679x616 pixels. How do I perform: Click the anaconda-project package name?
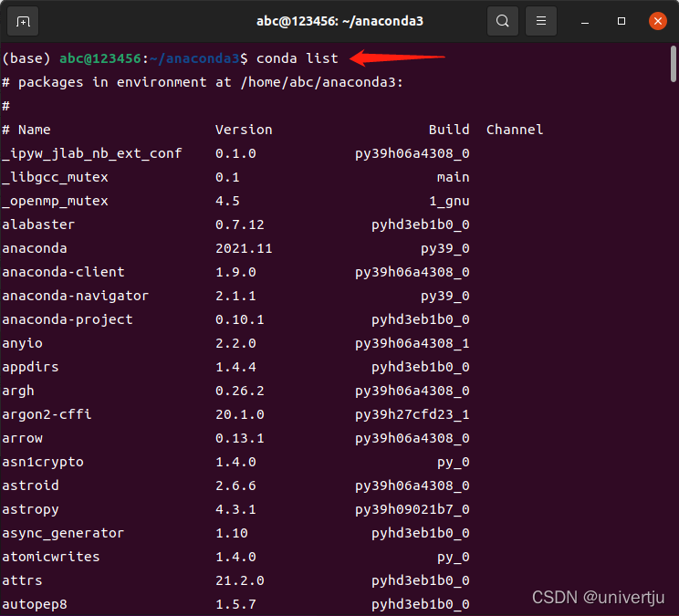[x=68, y=320]
